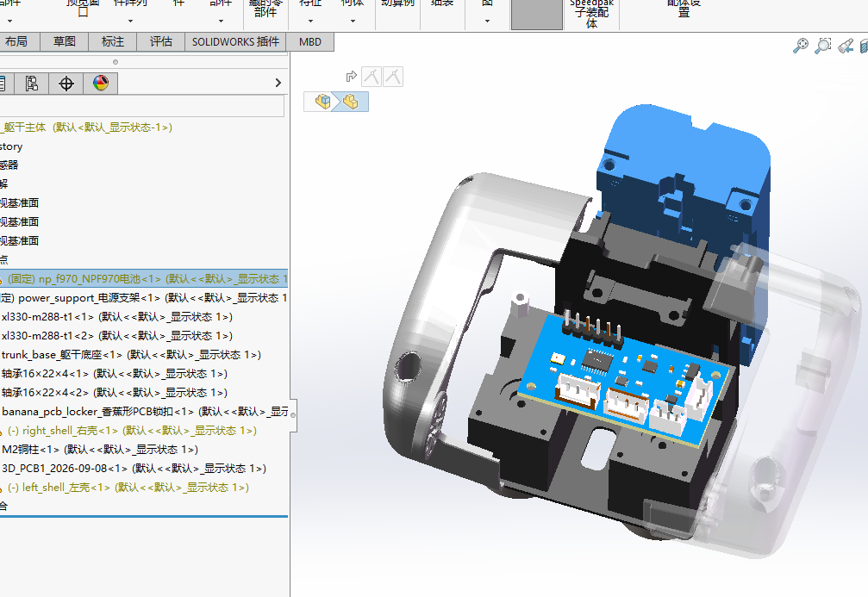
Task: Click Zoom to Fit magnifier icon
Action: click(x=801, y=46)
